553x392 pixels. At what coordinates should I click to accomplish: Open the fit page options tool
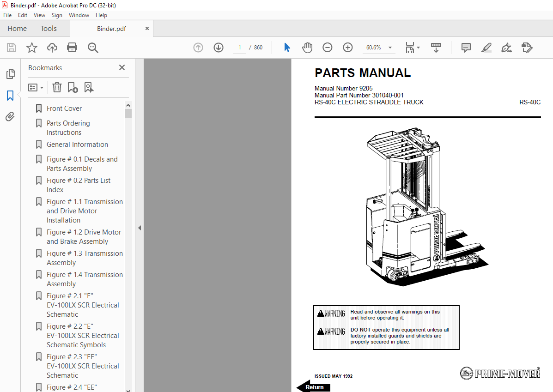410,47
